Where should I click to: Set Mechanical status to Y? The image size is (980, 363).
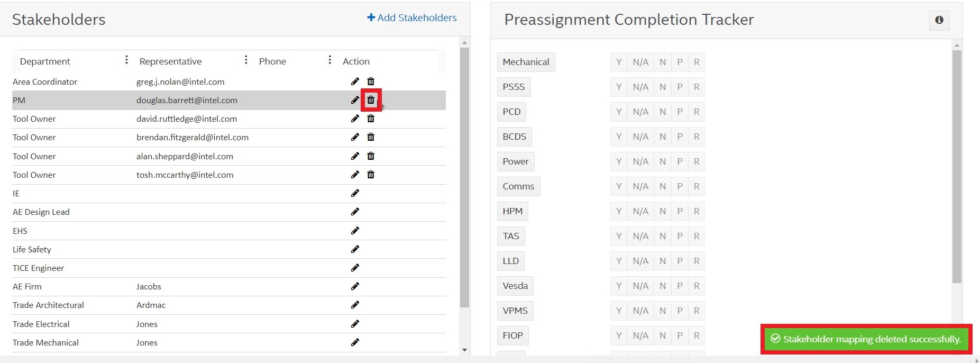[618, 62]
